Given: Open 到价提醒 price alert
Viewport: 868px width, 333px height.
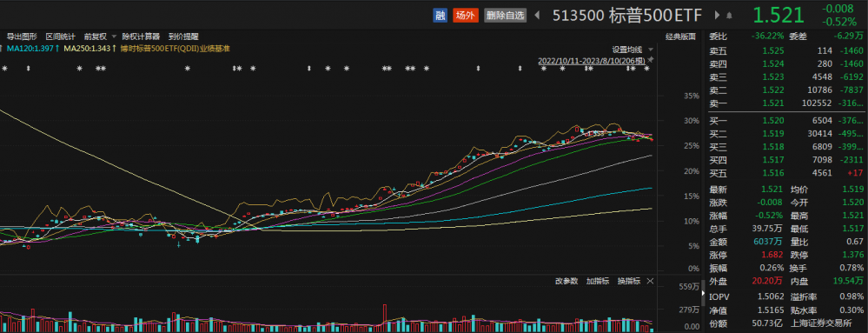Looking at the screenshot, I should coord(183,37).
